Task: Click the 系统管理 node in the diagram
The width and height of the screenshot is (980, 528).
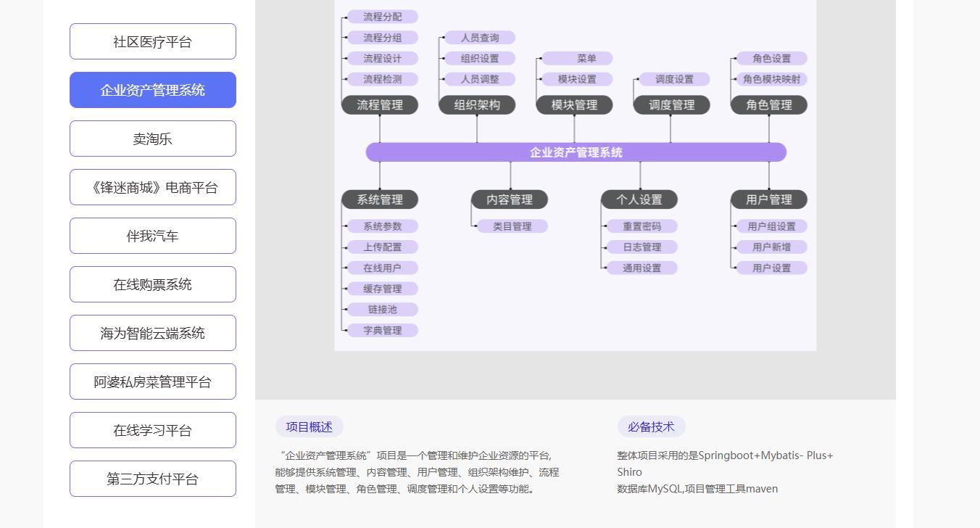Action: coord(380,199)
